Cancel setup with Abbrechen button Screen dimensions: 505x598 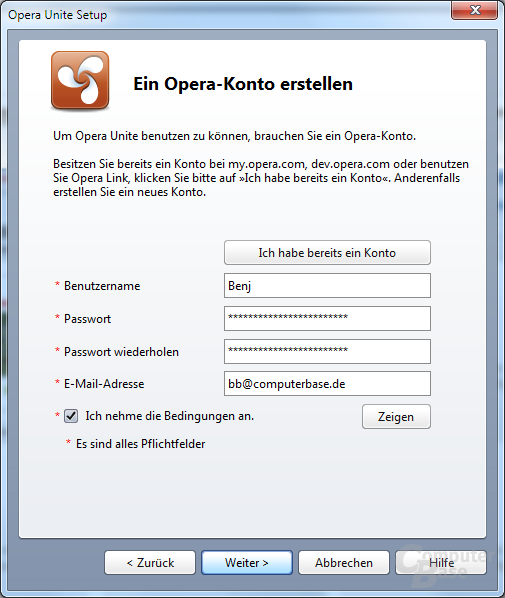(x=344, y=563)
